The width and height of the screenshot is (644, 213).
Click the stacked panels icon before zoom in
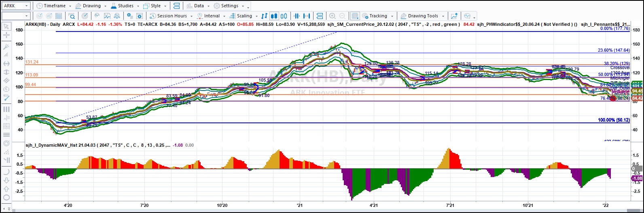coord(320,16)
